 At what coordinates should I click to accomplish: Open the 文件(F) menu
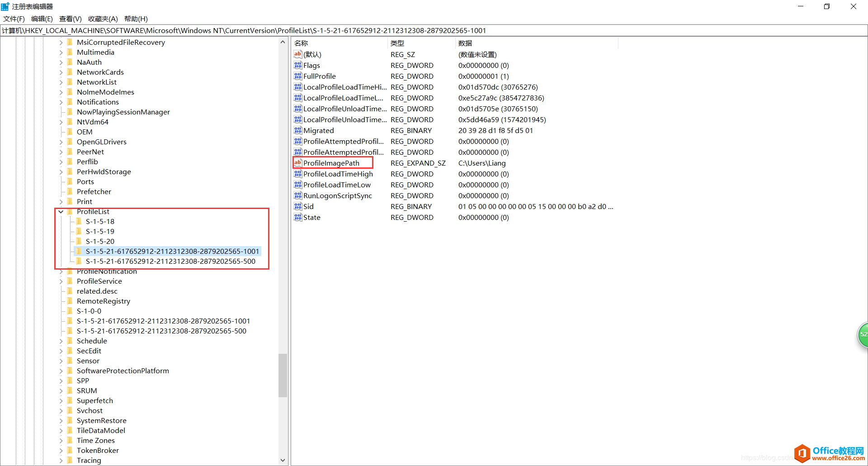click(14, 19)
